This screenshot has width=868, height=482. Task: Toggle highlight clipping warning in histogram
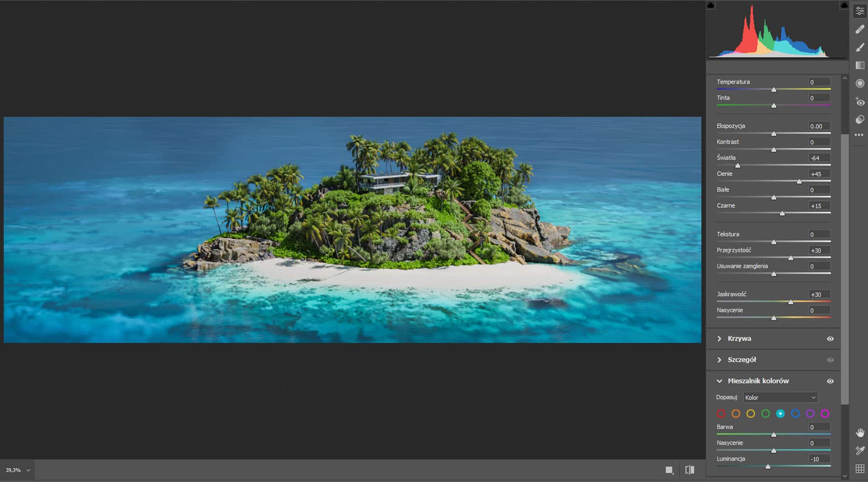[844, 5]
